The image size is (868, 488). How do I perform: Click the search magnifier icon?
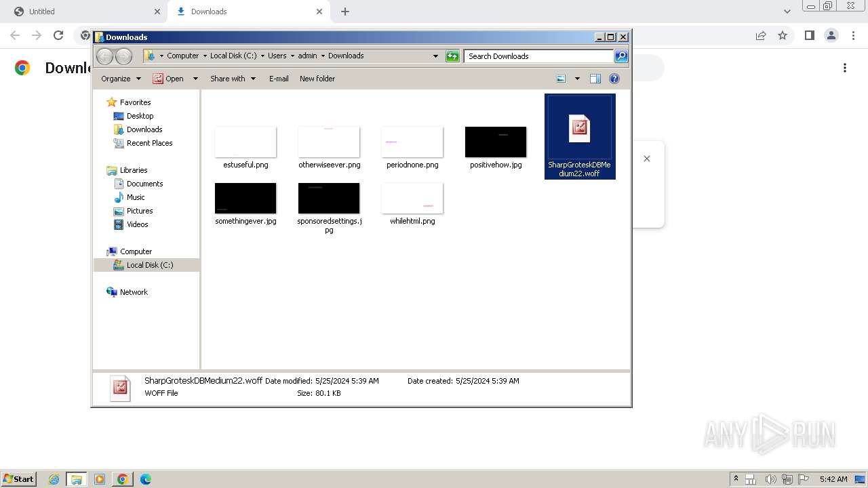(x=621, y=56)
